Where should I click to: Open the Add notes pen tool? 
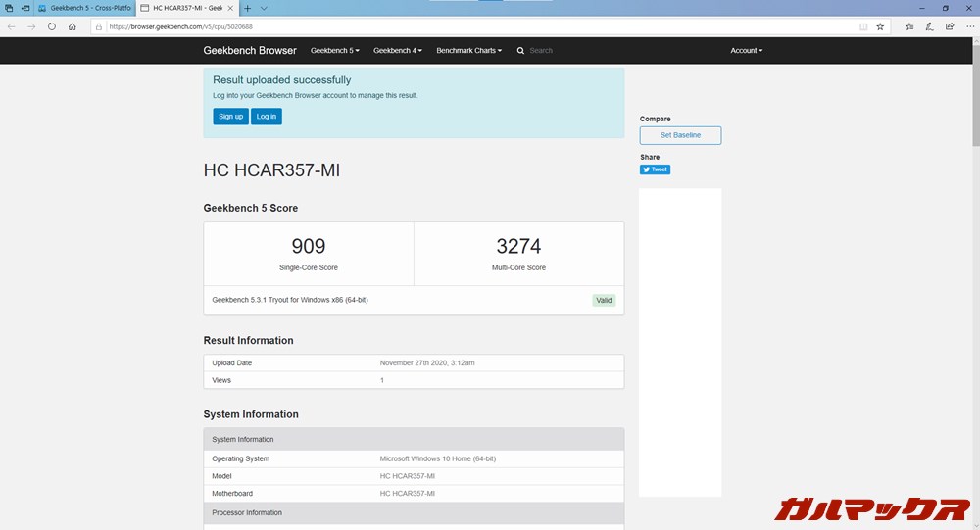(x=929, y=26)
